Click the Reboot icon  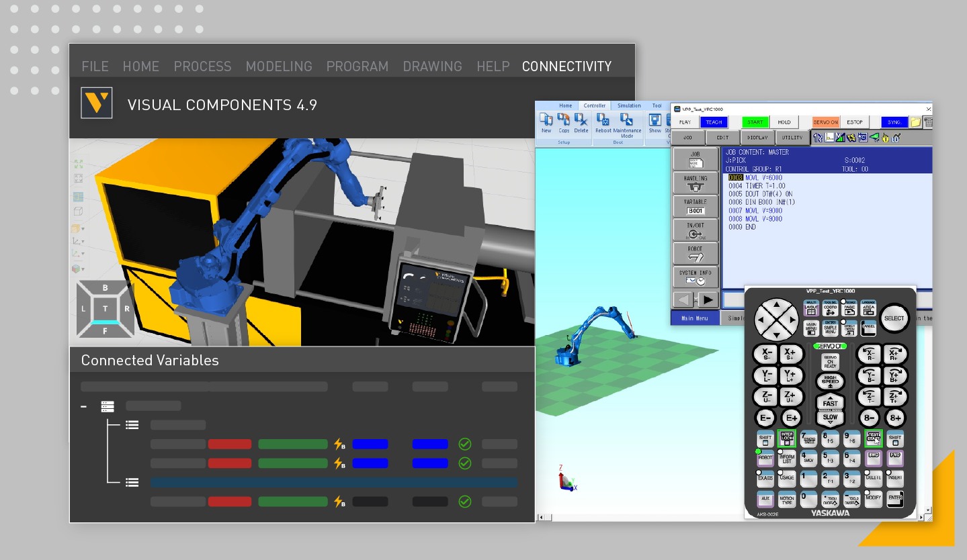click(603, 123)
